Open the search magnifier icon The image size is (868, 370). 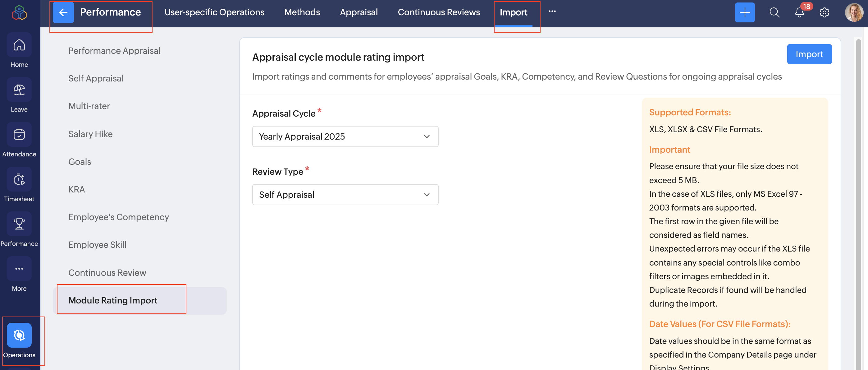click(774, 12)
